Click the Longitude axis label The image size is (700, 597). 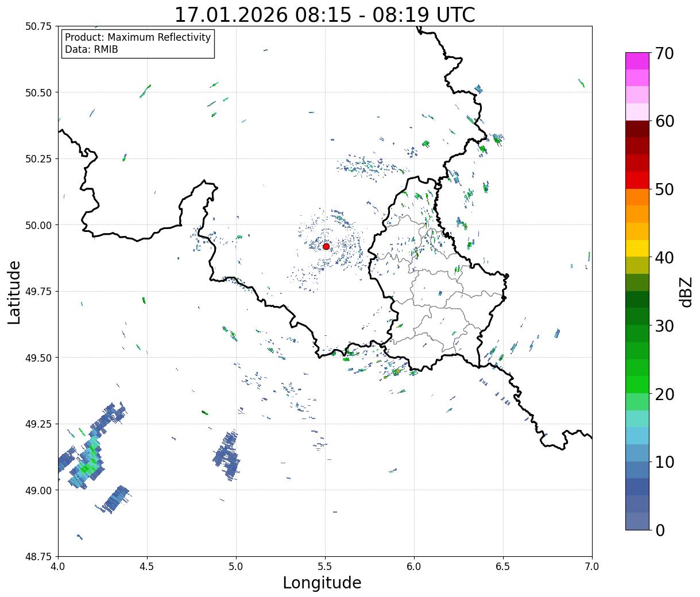pyautogui.click(x=322, y=583)
